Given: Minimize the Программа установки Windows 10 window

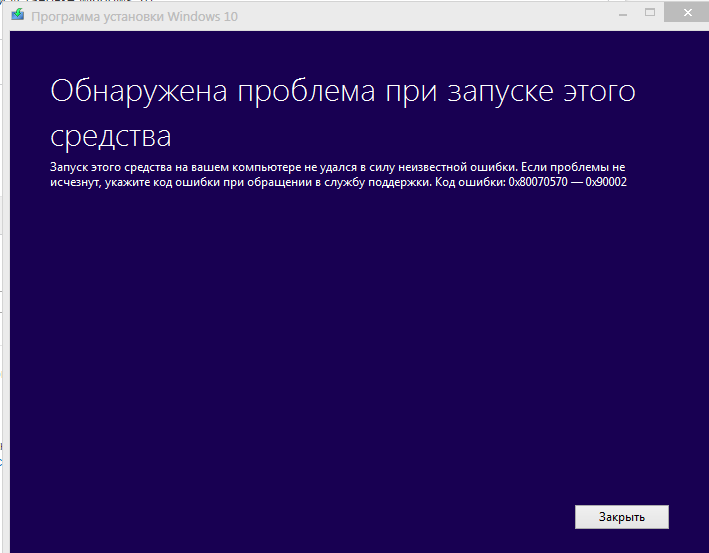Looking at the screenshot, I should coord(623,14).
